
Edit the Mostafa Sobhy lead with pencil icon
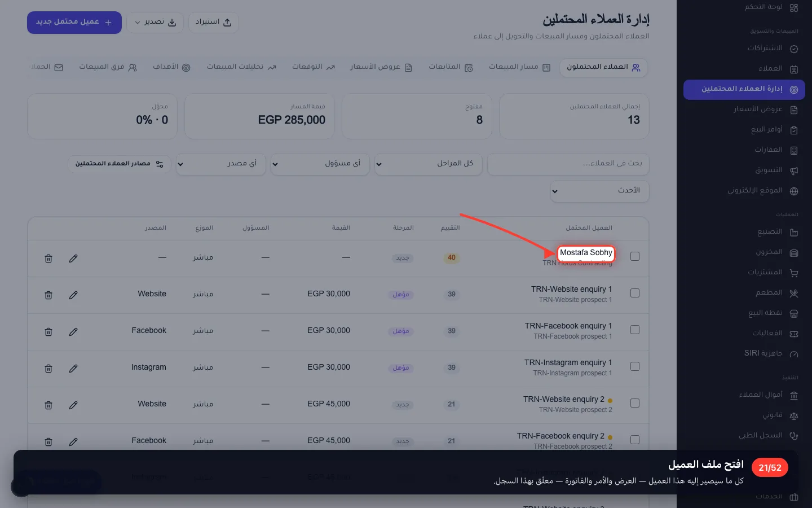point(73,259)
